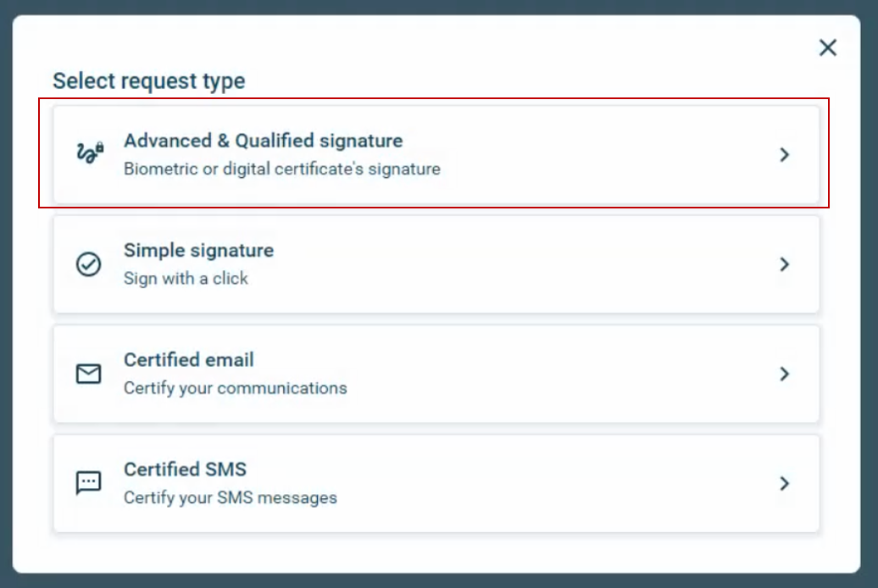Screen dimensions: 878x588
Task: Click "Biometric or digital certificate's signature" text
Action: click(281, 169)
